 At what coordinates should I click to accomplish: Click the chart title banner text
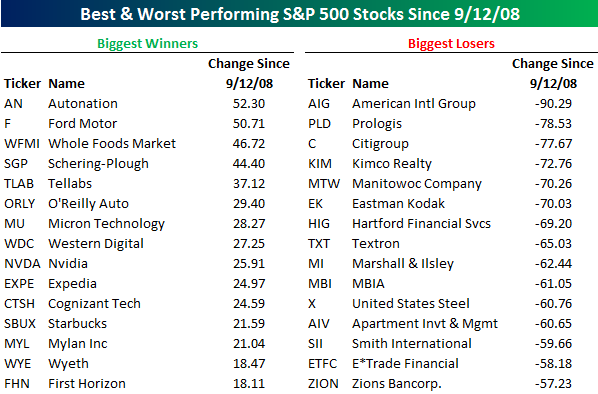point(300,14)
